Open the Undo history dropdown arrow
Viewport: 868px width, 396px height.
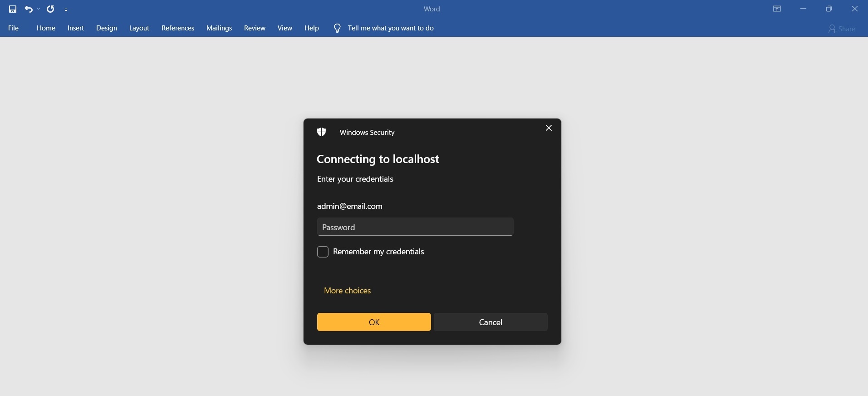pyautogui.click(x=39, y=9)
